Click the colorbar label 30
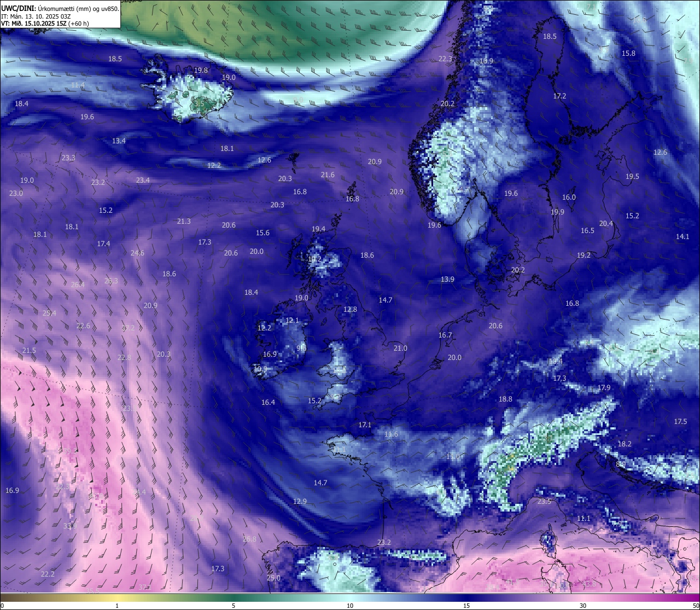The height and width of the screenshot is (610, 700). pyautogui.click(x=583, y=606)
